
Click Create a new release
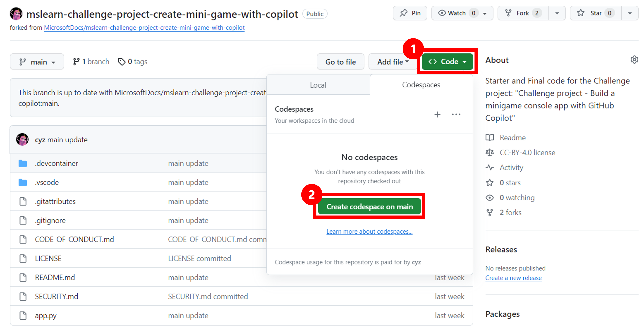(x=513, y=278)
